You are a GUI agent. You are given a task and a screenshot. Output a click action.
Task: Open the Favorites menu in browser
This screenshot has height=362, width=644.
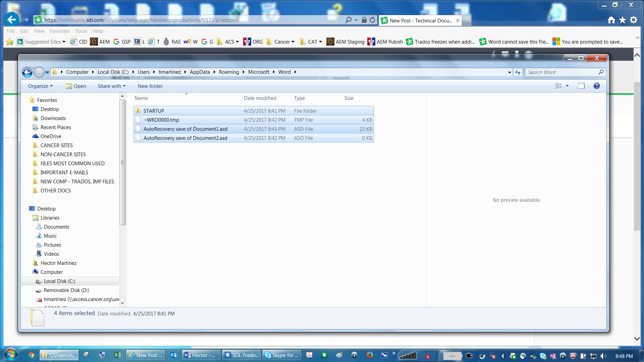coord(60,31)
